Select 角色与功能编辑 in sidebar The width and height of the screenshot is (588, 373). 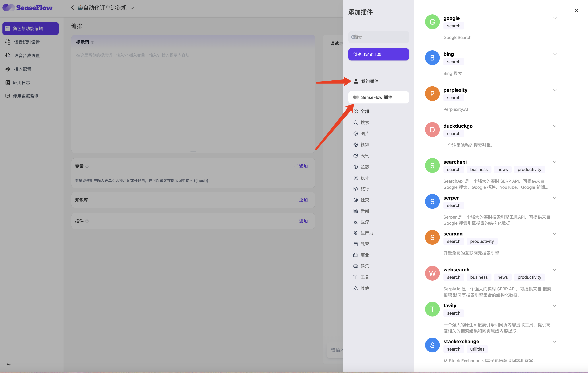(x=31, y=29)
